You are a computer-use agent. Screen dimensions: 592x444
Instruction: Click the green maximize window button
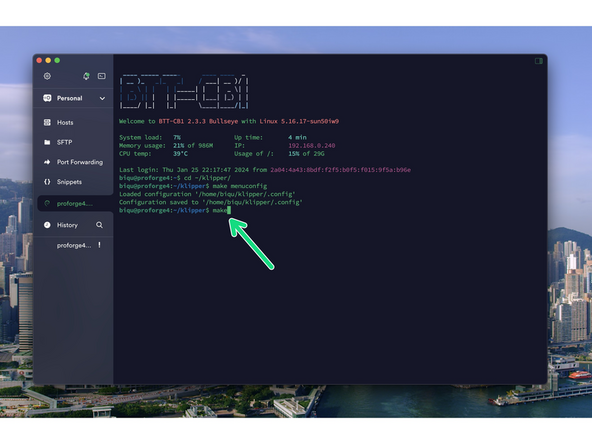[x=57, y=60]
